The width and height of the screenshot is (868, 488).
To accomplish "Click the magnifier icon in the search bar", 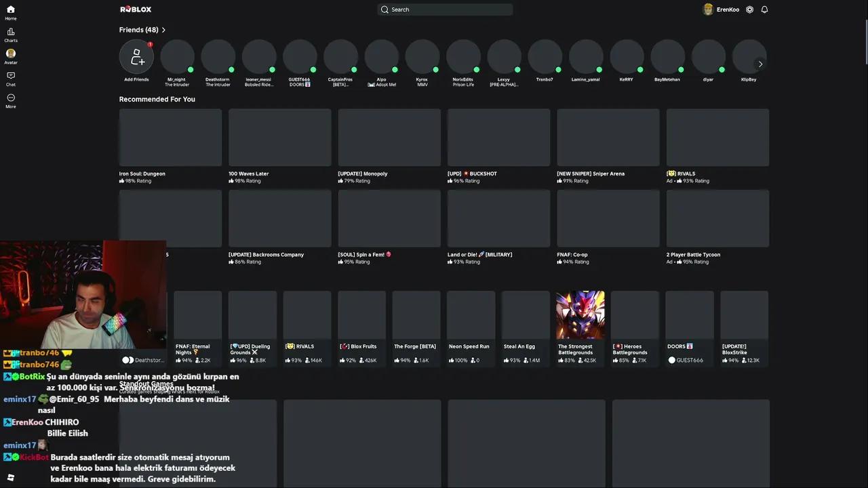I will (x=384, y=9).
